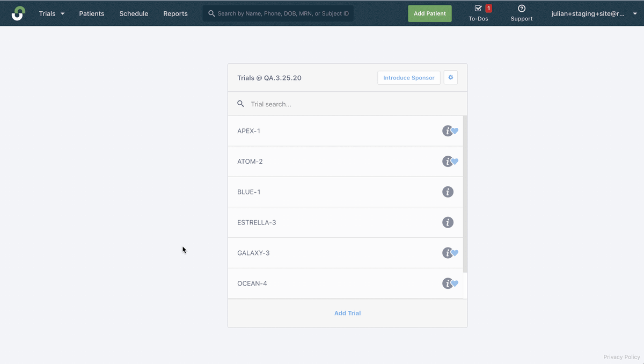Click the Introduce Sponsor button
The image size is (644, 364).
408,77
